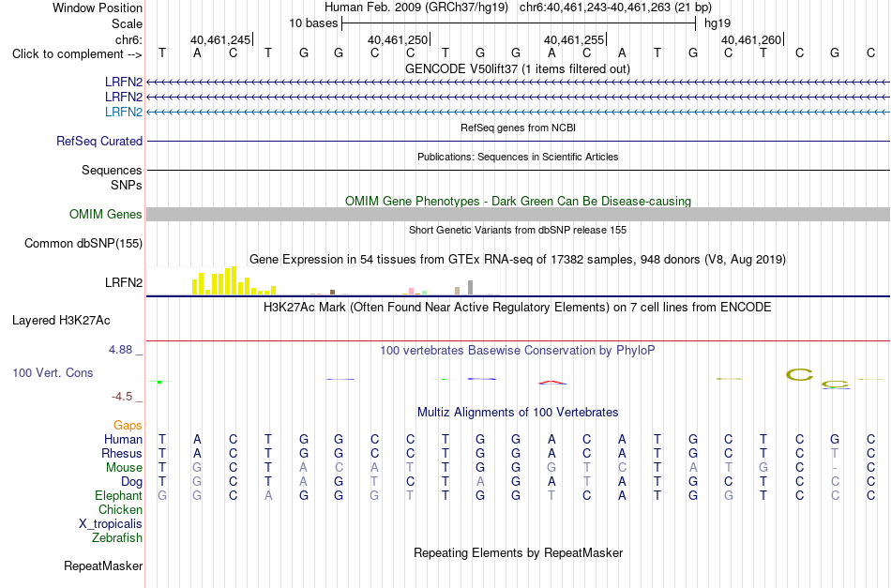Click 'Click to complement -->' to flip bases
The height and width of the screenshot is (588, 891).
coord(77,54)
